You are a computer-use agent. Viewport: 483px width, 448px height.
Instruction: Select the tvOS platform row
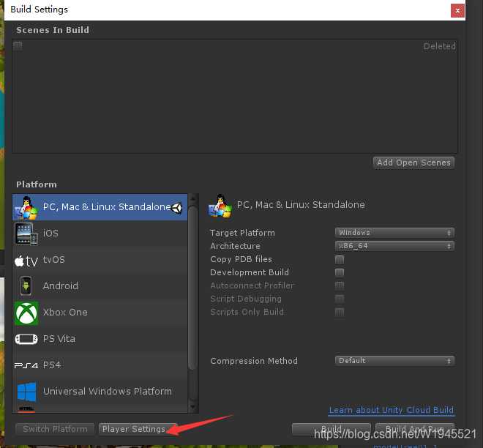pos(100,260)
